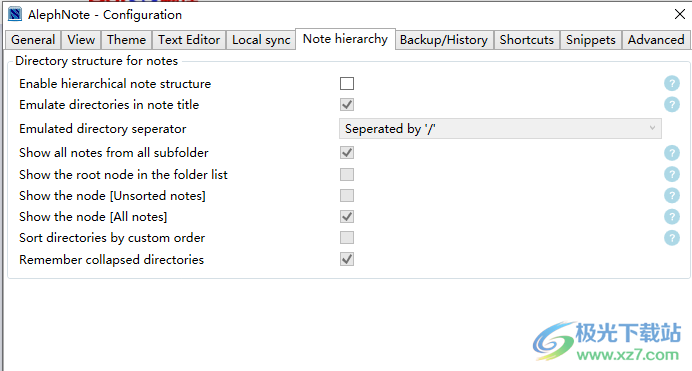Show help for root node in folder list

click(x=672, y=174)
